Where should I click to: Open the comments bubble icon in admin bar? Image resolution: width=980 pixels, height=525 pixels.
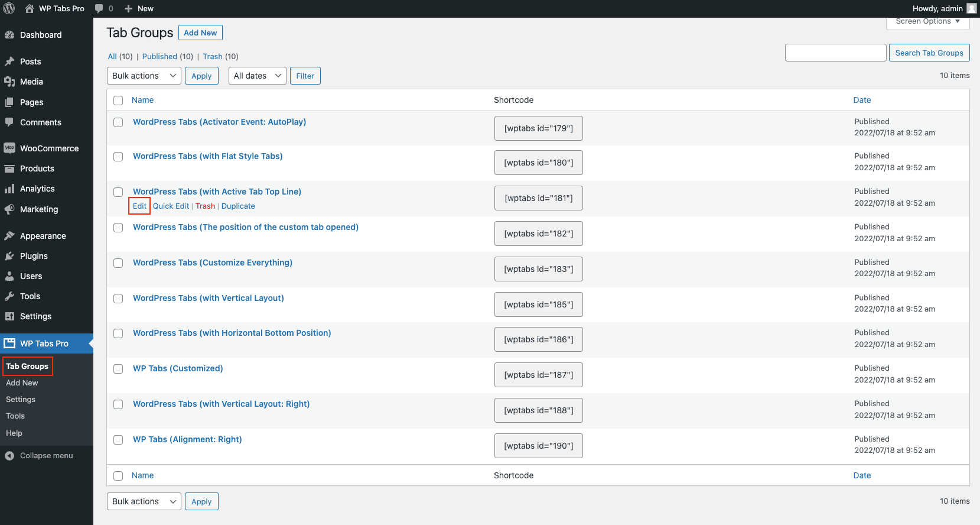[99, 8]
